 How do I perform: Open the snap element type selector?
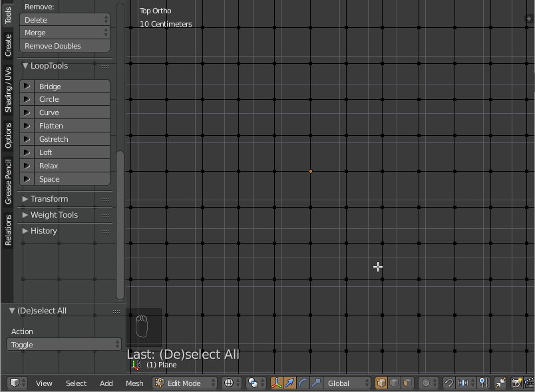466,383
